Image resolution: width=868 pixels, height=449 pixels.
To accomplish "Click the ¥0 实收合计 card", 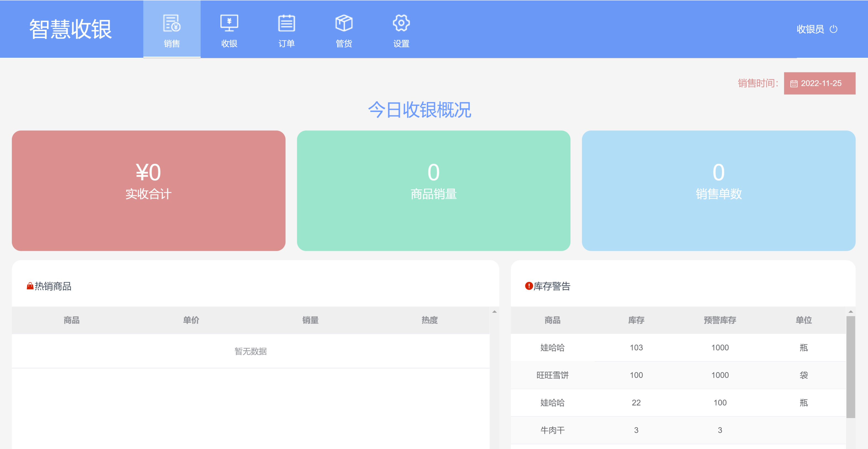I will [x=149, y=190].
